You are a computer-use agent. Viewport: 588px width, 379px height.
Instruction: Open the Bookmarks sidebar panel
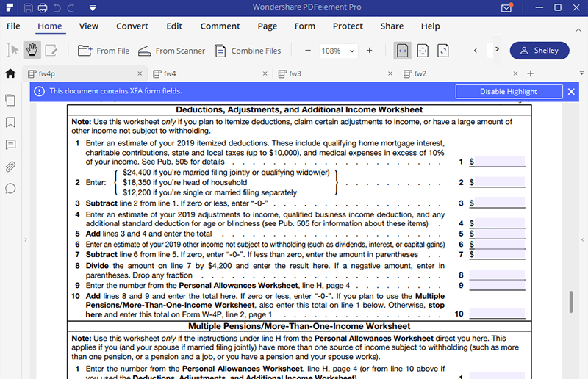point(10,122)
